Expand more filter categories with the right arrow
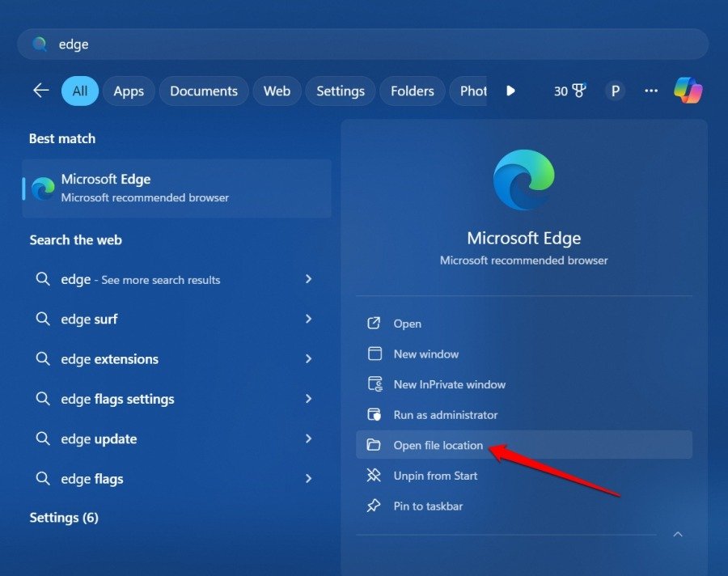This screenshot has height=576, width=728. pos(510,91)
